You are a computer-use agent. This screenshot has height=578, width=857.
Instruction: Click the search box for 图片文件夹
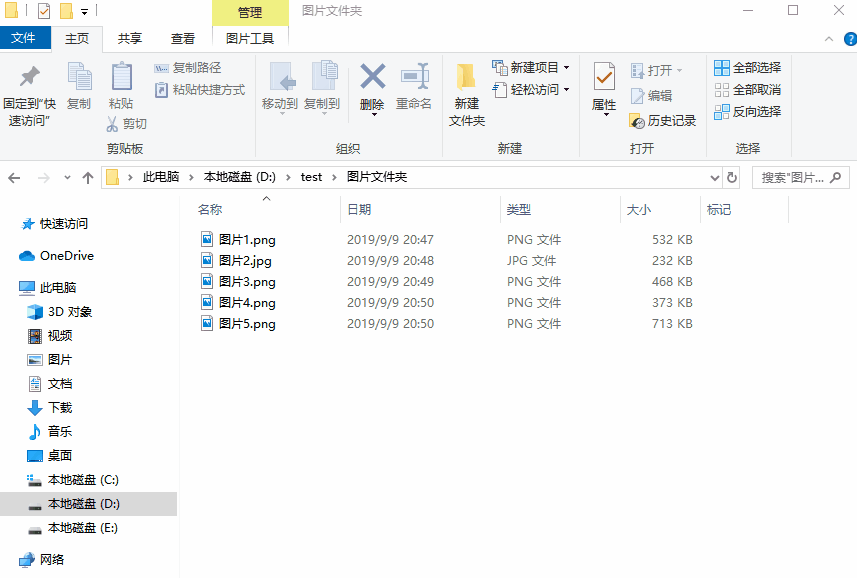pos(801,178)
